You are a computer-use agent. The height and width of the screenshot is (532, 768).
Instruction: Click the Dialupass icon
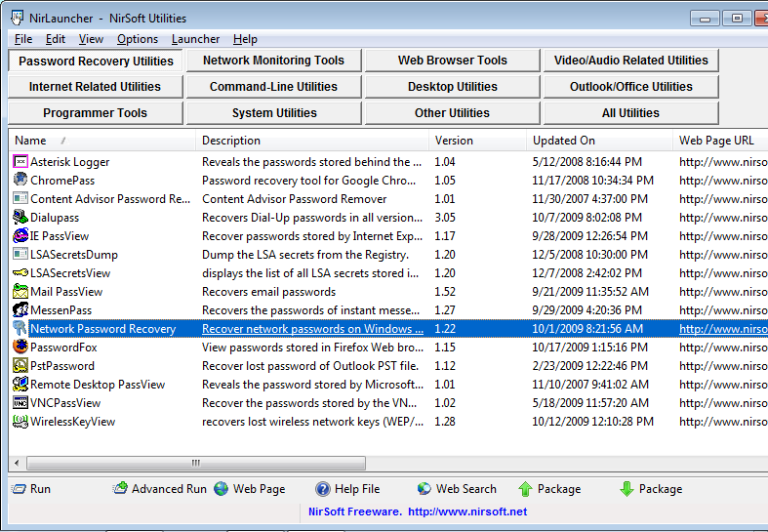[x=20, y=217]
